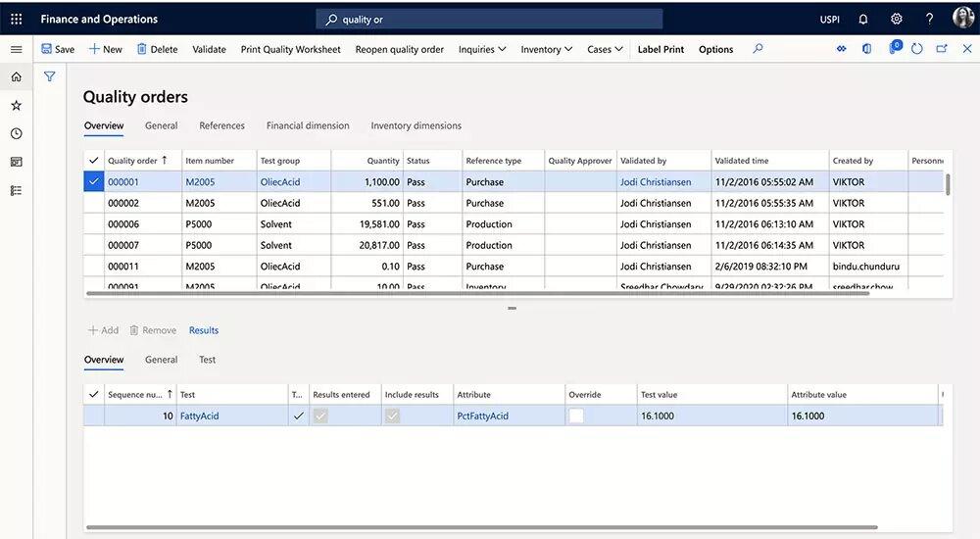Open the notifications bell
Viewport: 980px width, 539px height.
click(x=863, y=19)
